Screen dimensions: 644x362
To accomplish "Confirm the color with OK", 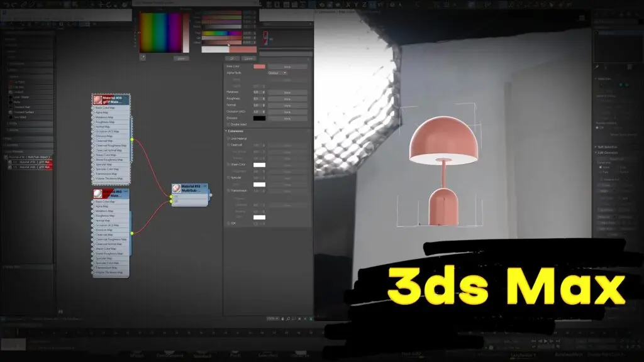I will pos(232,58).
